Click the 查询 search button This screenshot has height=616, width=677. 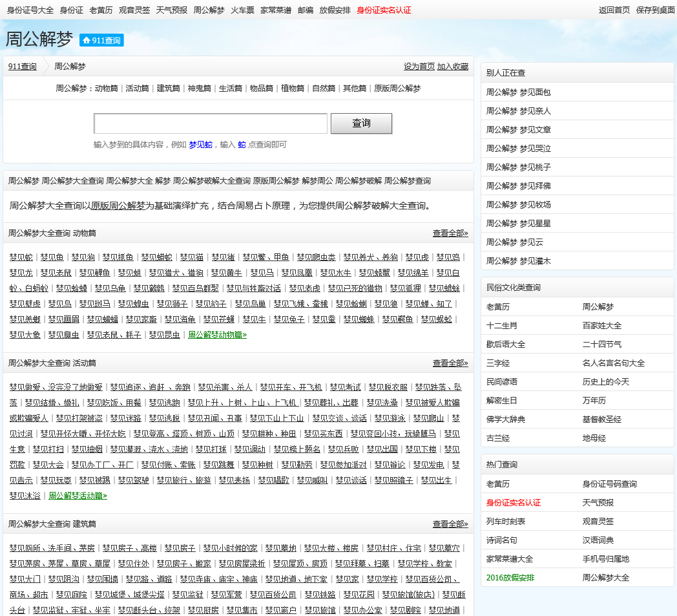point(361,123)
